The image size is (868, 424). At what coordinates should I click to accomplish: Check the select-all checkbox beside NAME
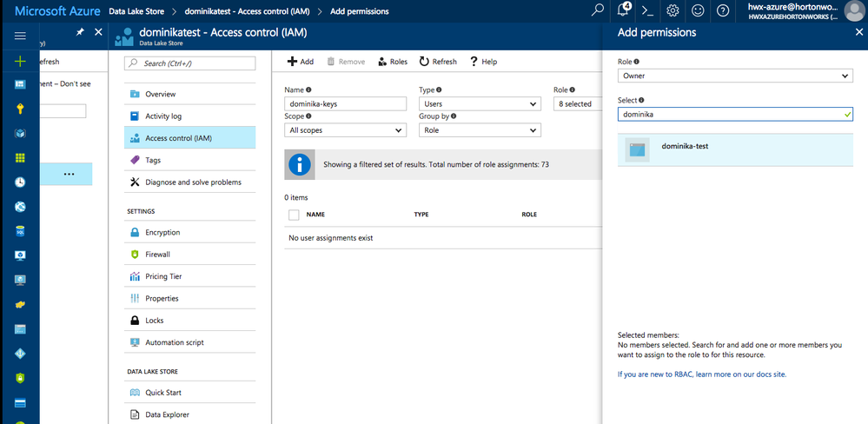point(294,215)
